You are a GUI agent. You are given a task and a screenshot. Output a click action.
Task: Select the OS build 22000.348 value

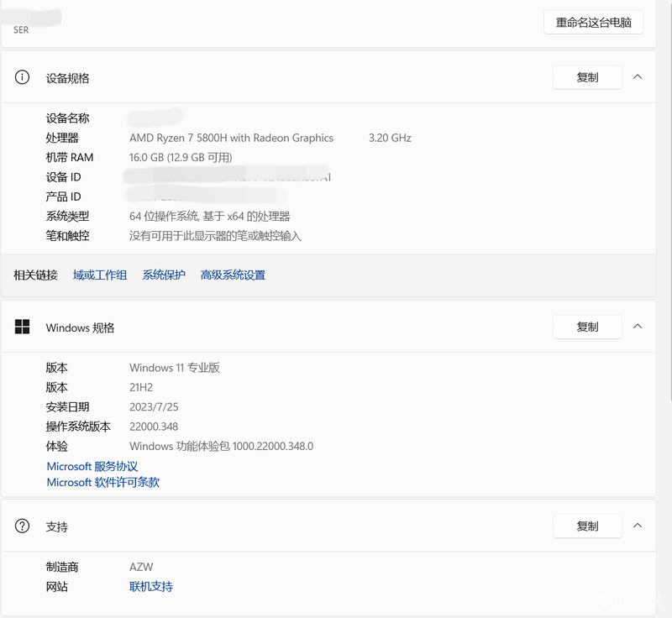pyautogui.click(x=154, y=427)
